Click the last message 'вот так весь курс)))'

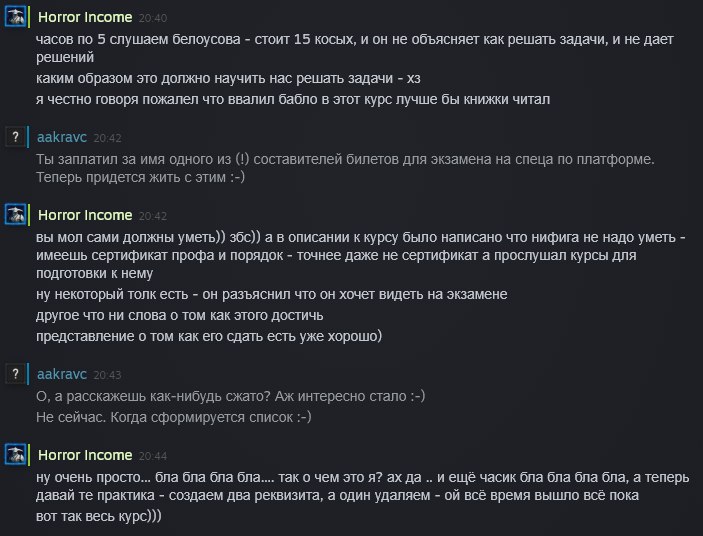click(x=99, y=516)
